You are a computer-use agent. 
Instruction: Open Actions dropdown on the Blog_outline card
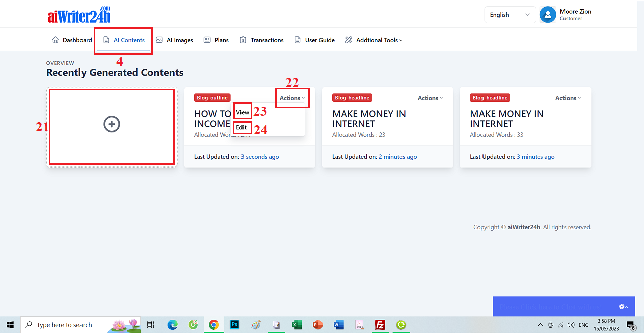point(292,98)
